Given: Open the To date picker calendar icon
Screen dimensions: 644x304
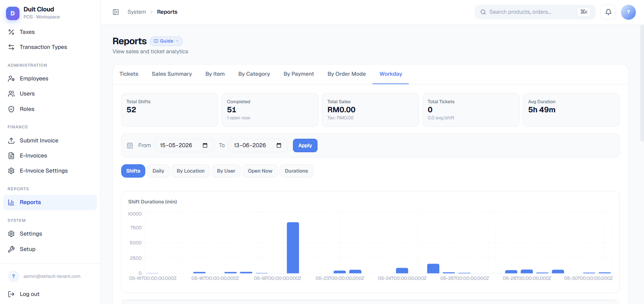Looking at the screenshot, I should [279, 145].
